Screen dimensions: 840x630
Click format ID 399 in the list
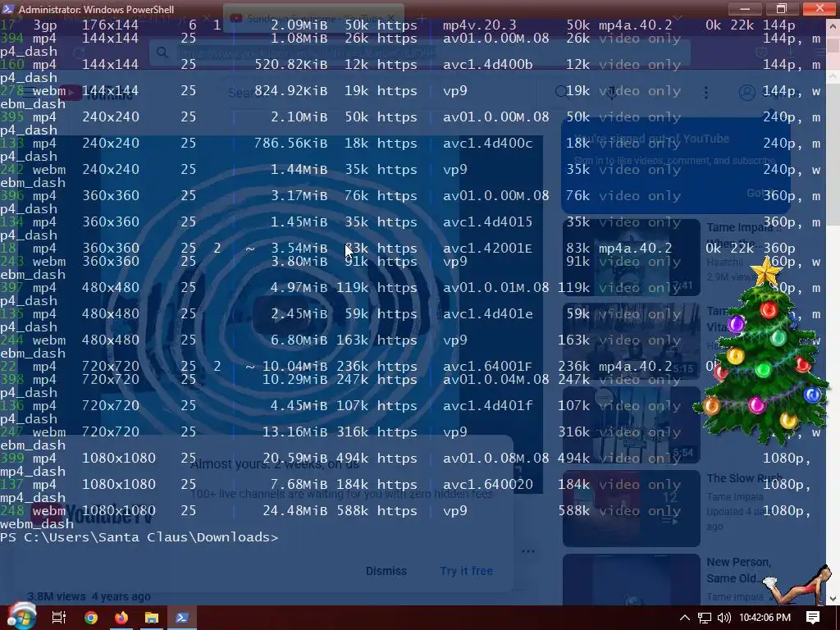[x=11, y=458]
